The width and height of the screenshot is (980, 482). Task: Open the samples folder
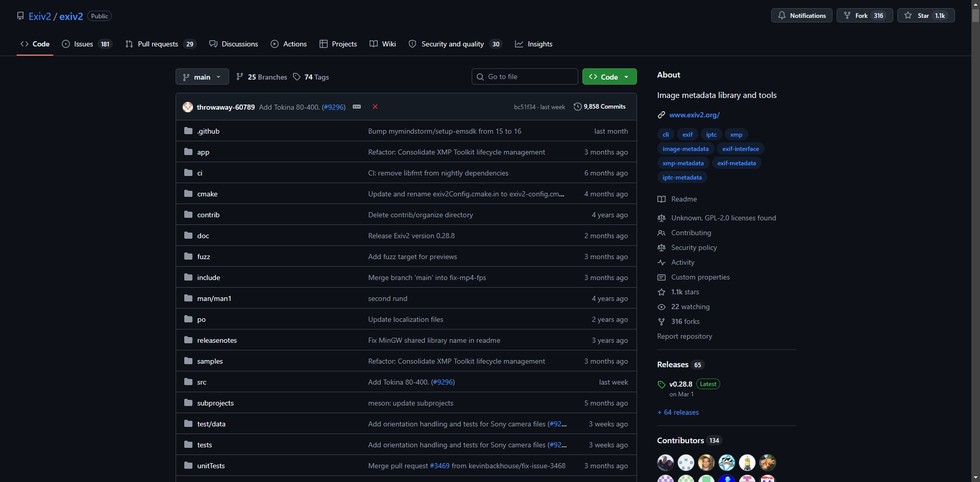(x=210, y=361)
